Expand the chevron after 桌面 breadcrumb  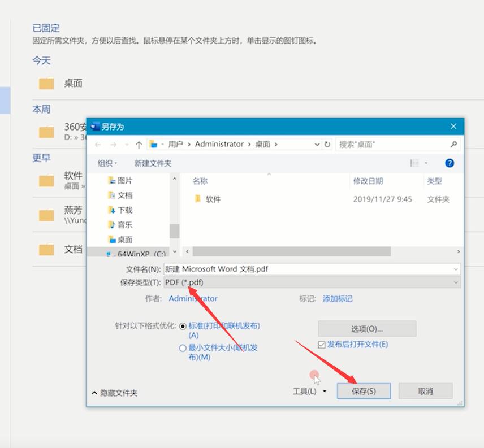[276, 144]
